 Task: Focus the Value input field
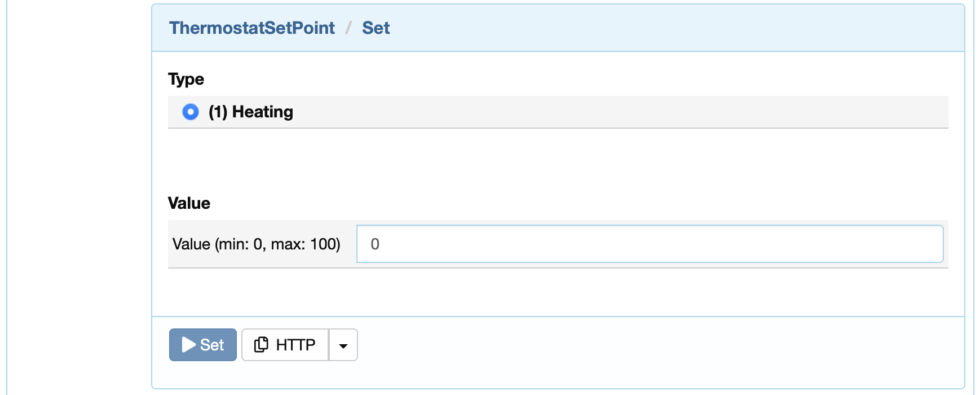click(x=650, y=244)
